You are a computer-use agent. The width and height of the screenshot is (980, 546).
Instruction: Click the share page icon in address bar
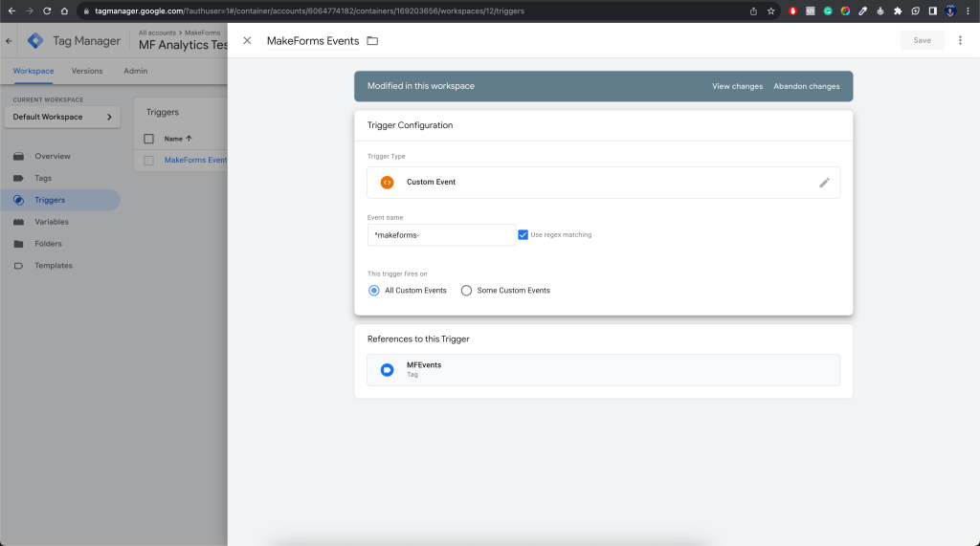[x=753, y=11]
